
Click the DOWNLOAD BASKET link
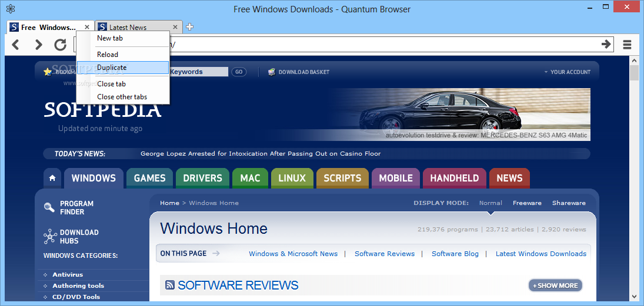click(304, 72)
